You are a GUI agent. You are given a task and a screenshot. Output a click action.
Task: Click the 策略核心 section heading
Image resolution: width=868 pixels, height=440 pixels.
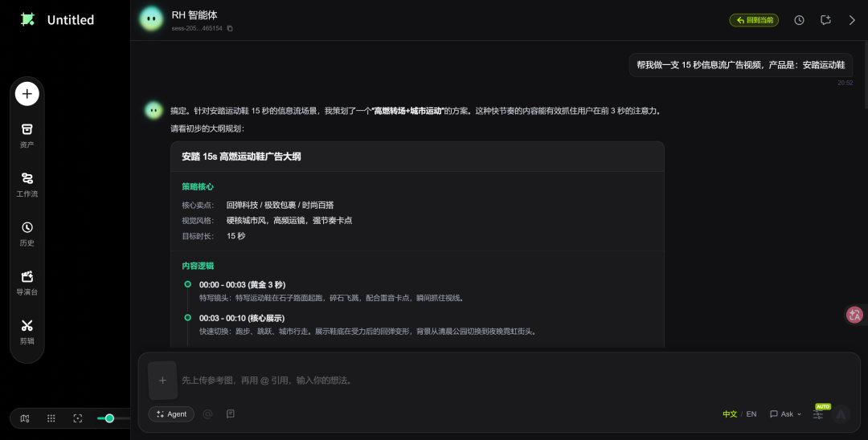click(x=198, y=187)
